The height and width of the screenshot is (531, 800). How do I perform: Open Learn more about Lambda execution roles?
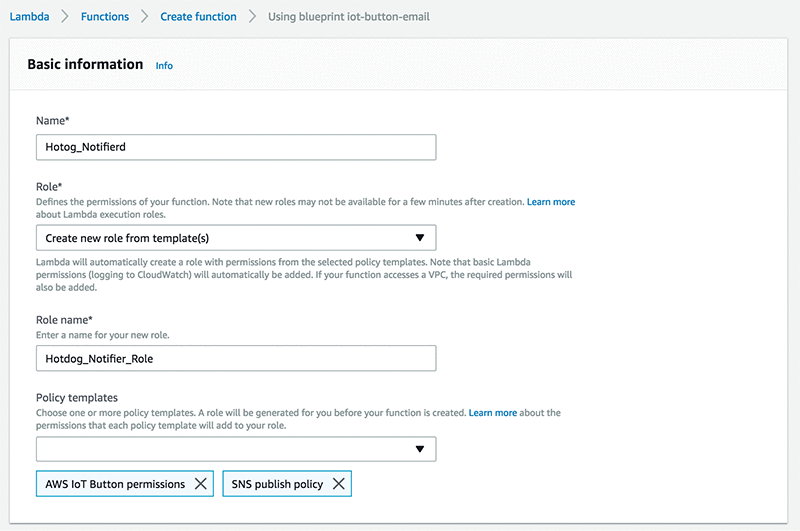(551, 202)
